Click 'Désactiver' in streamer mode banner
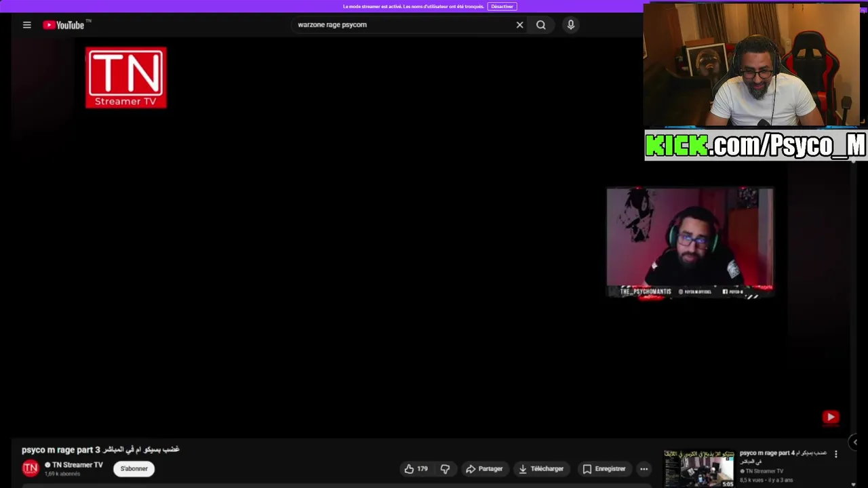The width and height of the screenshot is (868, 488). [x=502, y=6]
